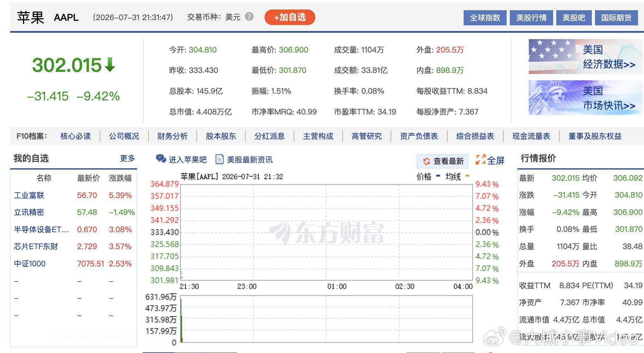Screen dimensions: 644x353
Task: Click the 量比 value 38.48
Action: tap(632, 246)
